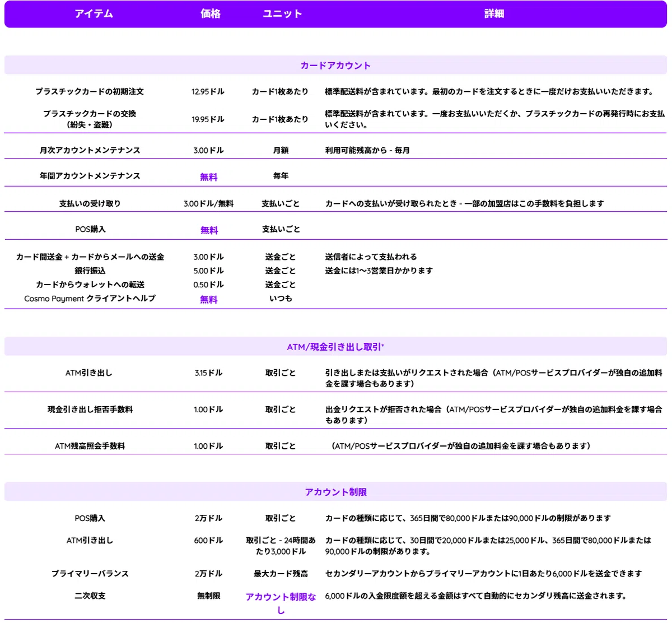Select the カードアカウント section heading
Viewport: 672px width, 623px height.
point(335,66)
